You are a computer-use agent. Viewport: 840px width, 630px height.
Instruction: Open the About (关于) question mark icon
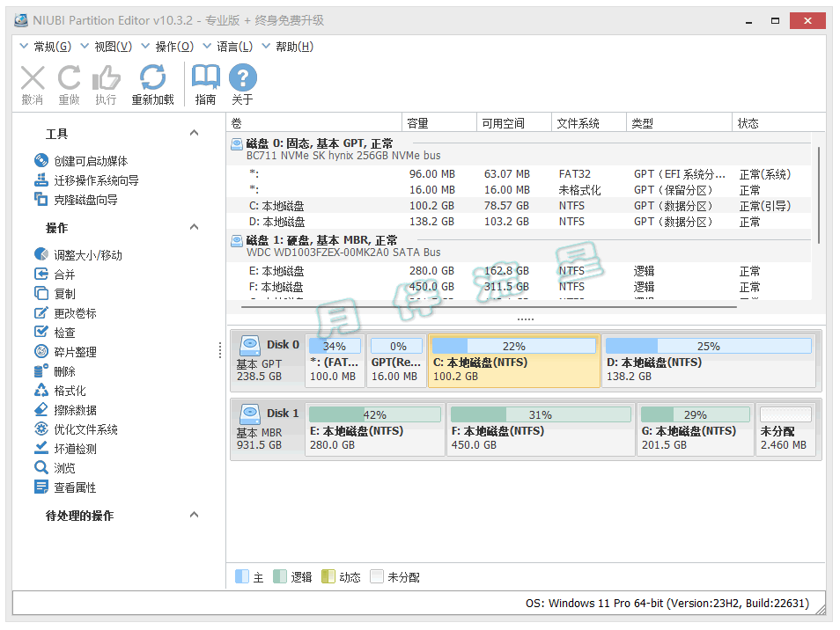click(243, 78)
